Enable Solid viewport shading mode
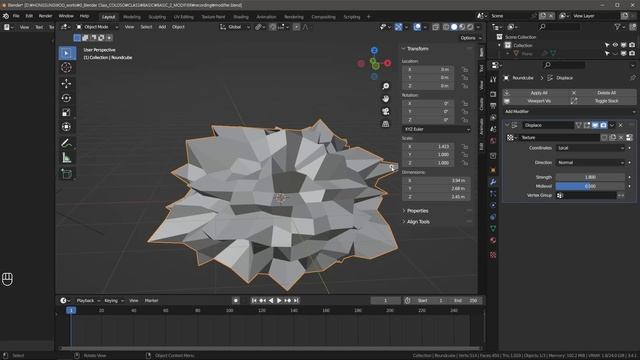The width and height of the screenshot is (640, 360). [454, 27]
